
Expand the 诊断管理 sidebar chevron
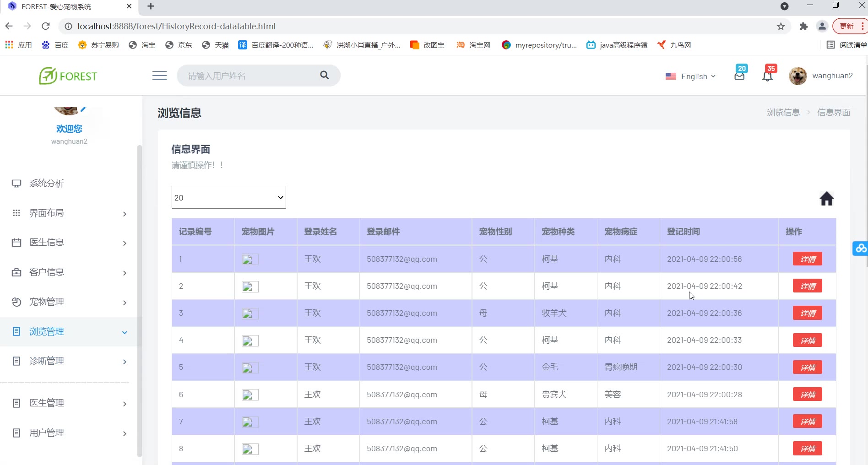(x=125, y=362)
